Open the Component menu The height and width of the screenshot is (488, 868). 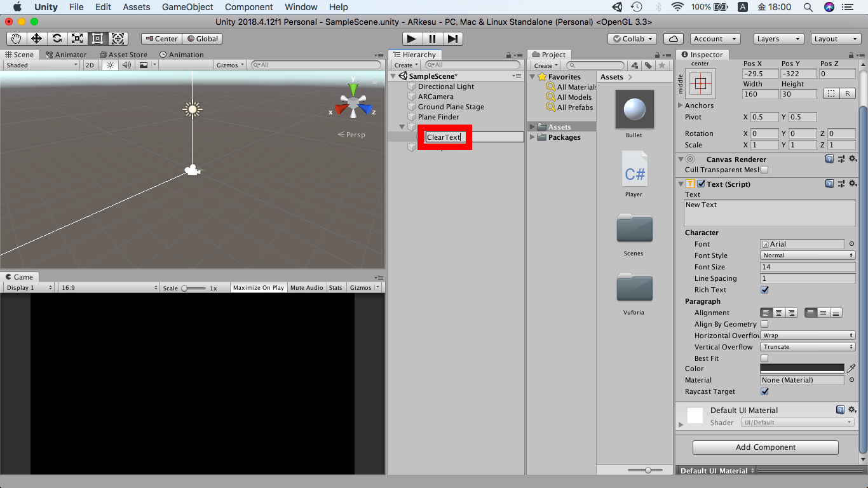tap(249, 7)
